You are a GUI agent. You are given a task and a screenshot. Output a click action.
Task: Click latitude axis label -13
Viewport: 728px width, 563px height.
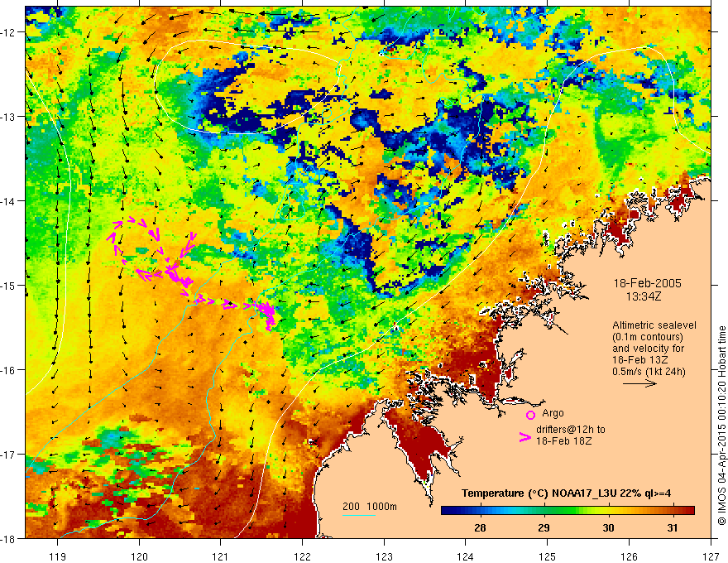coord(8,117)
